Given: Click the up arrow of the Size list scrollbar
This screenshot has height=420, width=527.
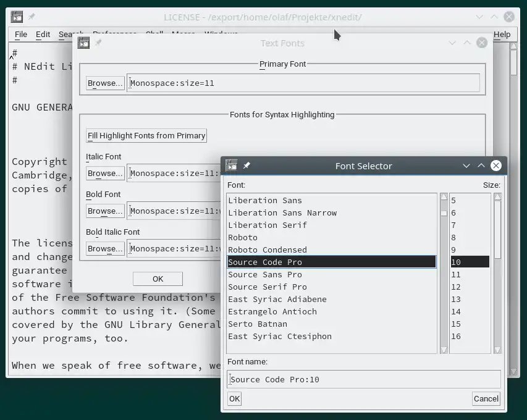Looking at the screenshot, I should click(x=497, y=197).
